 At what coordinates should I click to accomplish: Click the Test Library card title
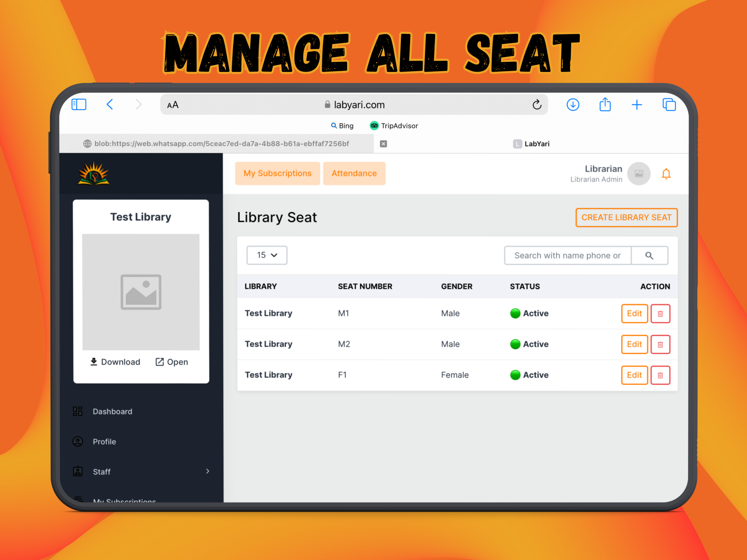(141, 217)
